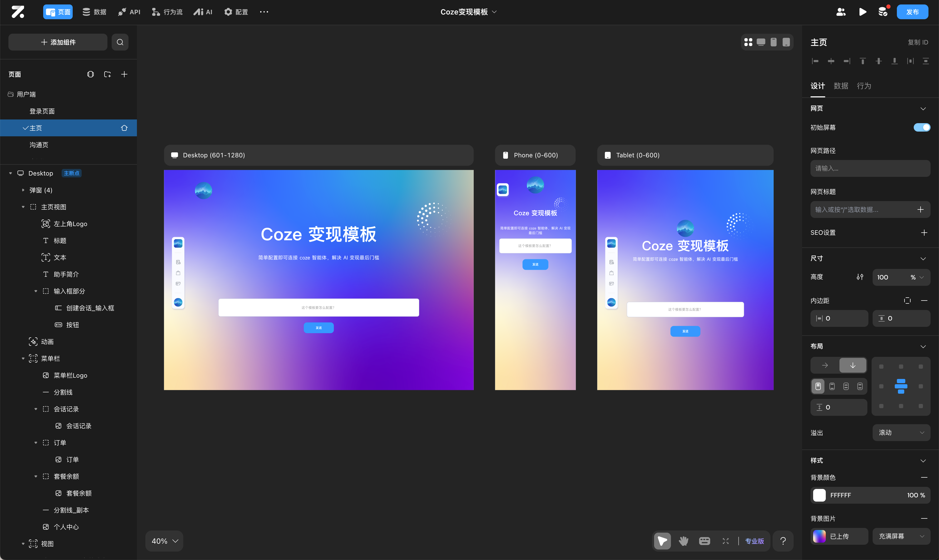Click the Zion logo in the top bar

pyautogui.click(x=18, y=12)
